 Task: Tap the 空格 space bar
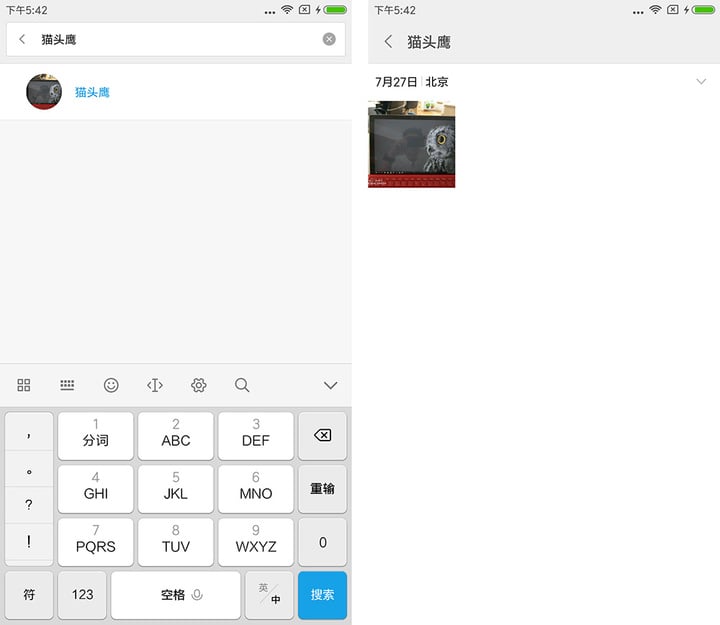point(176,595)
